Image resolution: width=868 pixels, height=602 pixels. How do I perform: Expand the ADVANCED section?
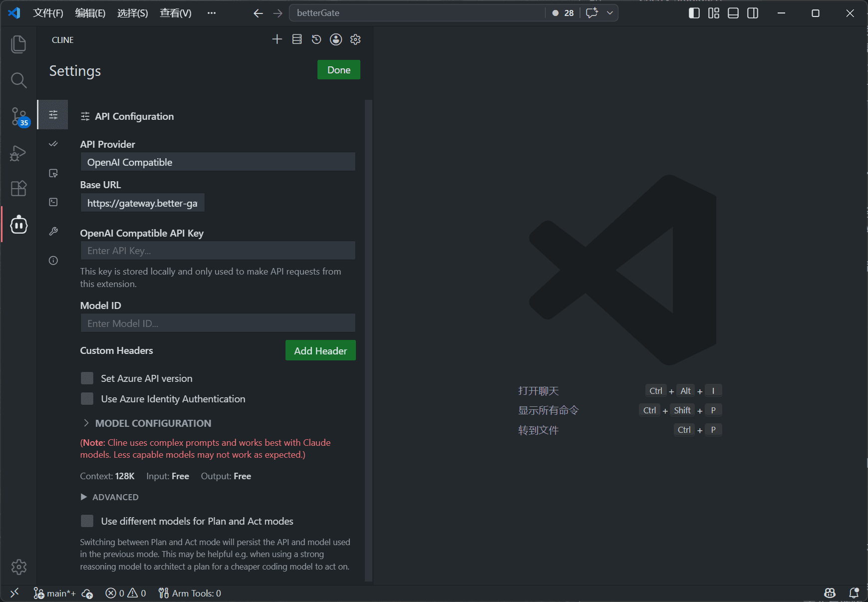(x=110, y=497)
